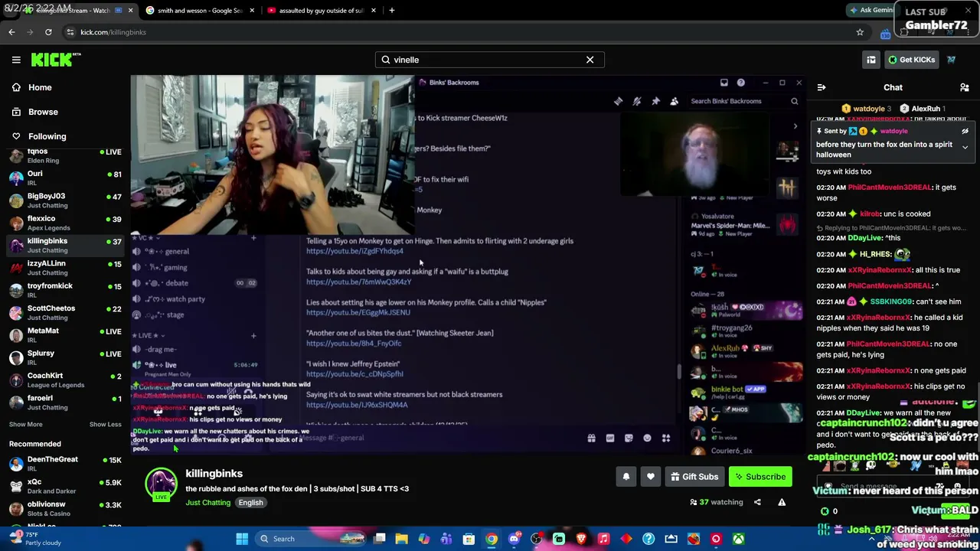980x551 pixels.
Task: Go back in the browser
Action: 11,32
